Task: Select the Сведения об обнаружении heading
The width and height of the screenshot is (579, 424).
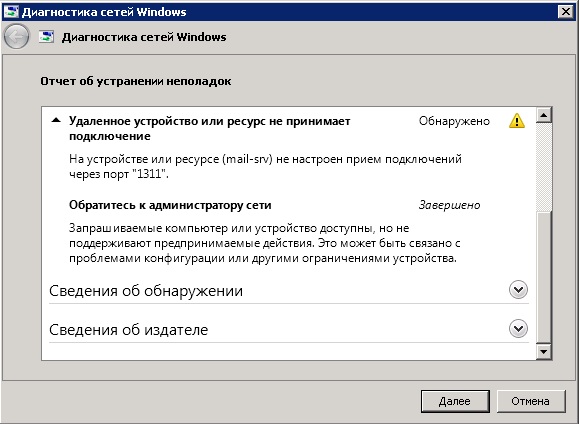Action: coord(146,291)
